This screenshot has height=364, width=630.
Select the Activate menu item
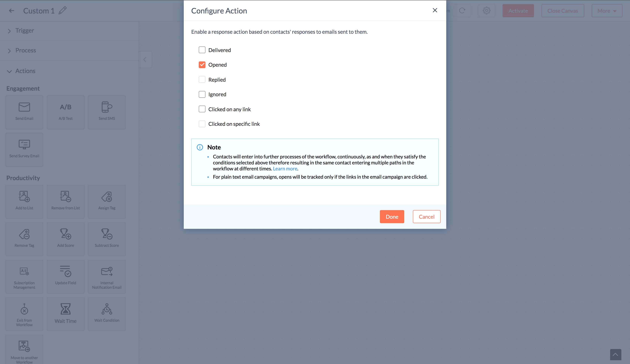pyautogui.click(x=518, y=10)
